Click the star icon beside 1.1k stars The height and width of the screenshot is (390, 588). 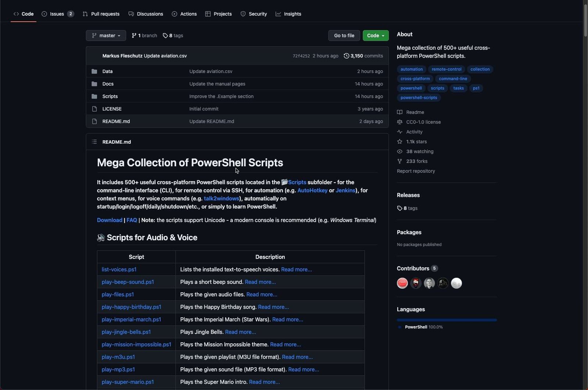coord(399,141)
